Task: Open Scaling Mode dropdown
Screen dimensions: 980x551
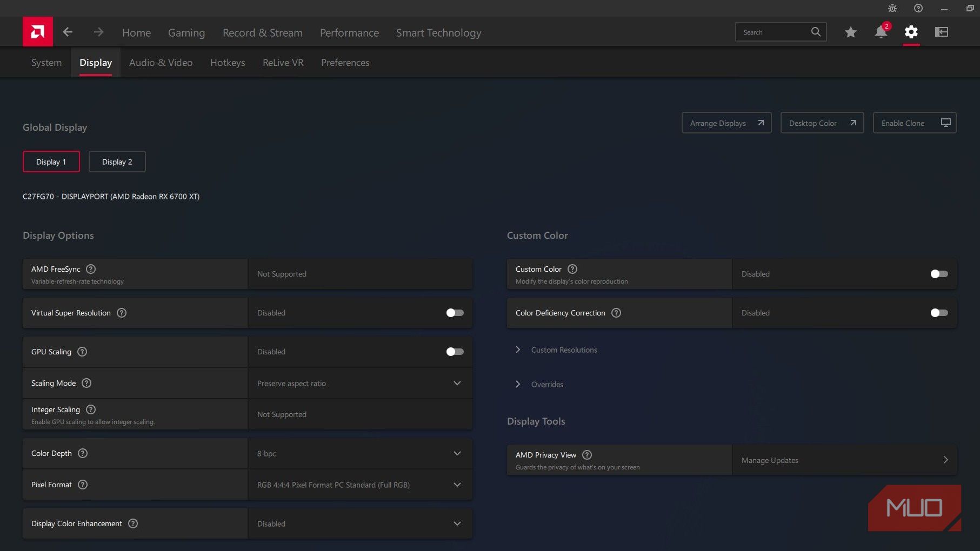Action: [360, 383]
